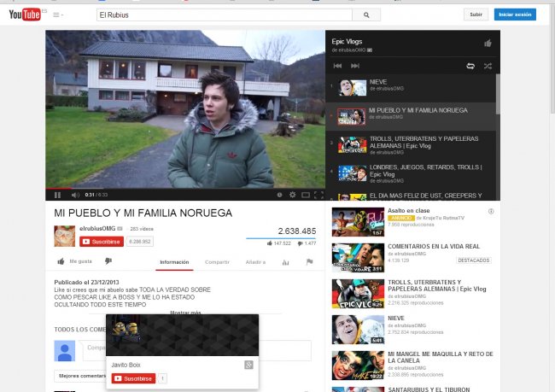Select EL DIA MAS FELIZ DE UST playlist item
The height and width of the screenshot is (392, 555).
tap(411, 196)
